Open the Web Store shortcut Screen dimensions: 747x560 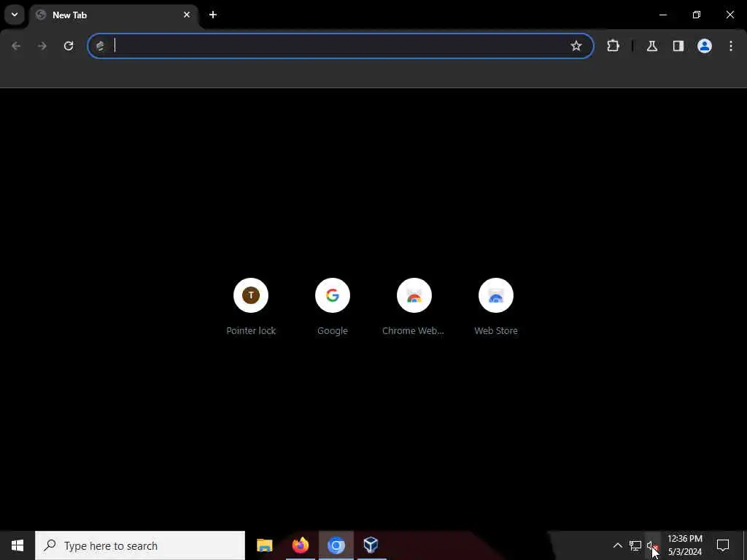[x=496, y=307]
